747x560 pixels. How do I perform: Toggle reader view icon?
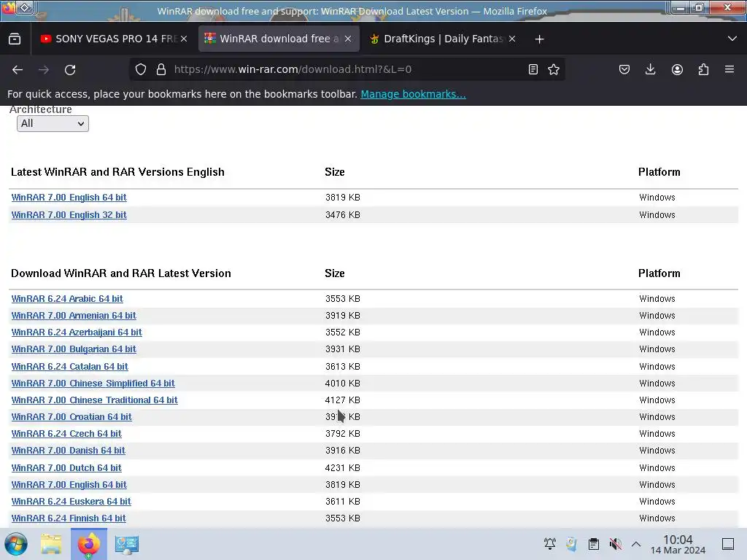533,69
